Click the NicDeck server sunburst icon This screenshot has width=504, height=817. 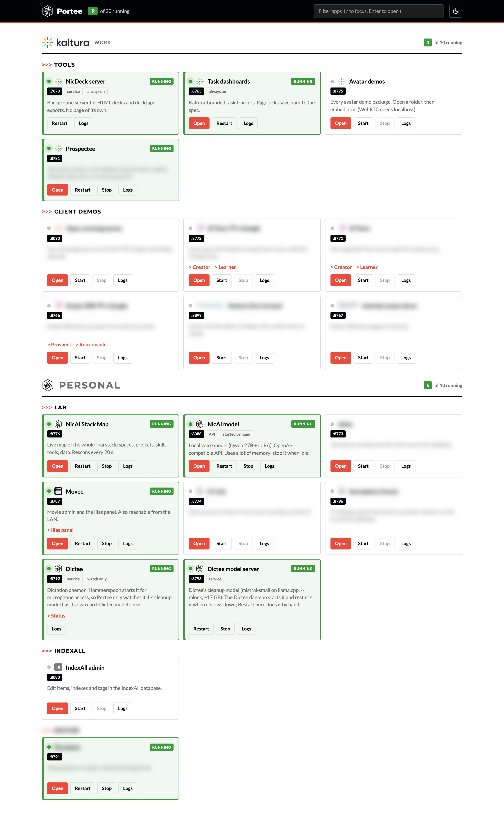pyautogui.click(x=58, y=81)
